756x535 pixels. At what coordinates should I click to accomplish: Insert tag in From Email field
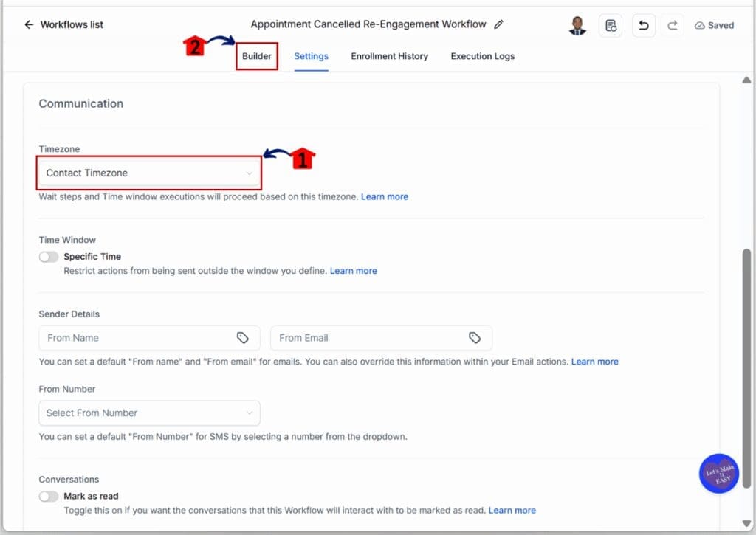pyautogui.click(x=475, y=338)
